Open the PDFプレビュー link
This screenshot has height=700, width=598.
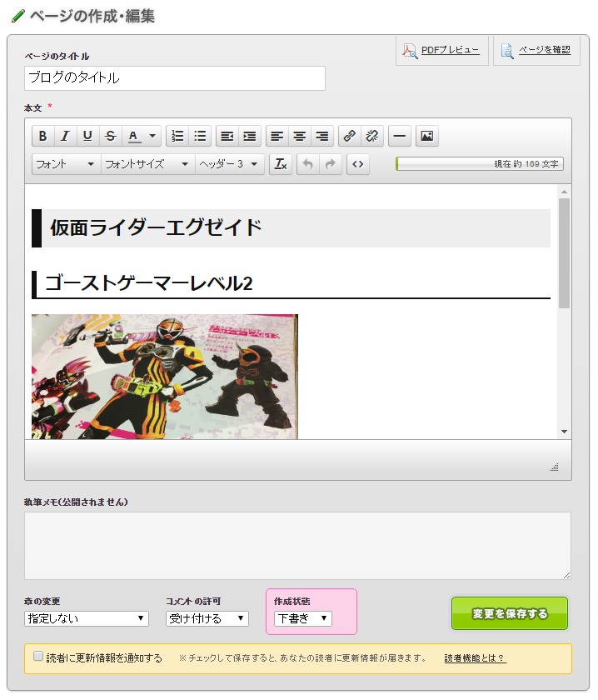click(x=451, y=50)
